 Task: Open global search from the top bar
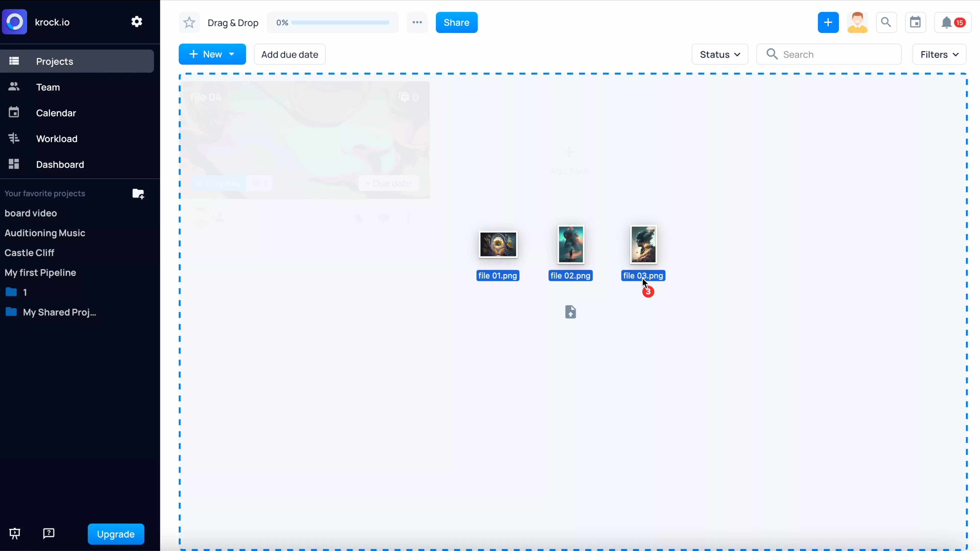(886, 22)
